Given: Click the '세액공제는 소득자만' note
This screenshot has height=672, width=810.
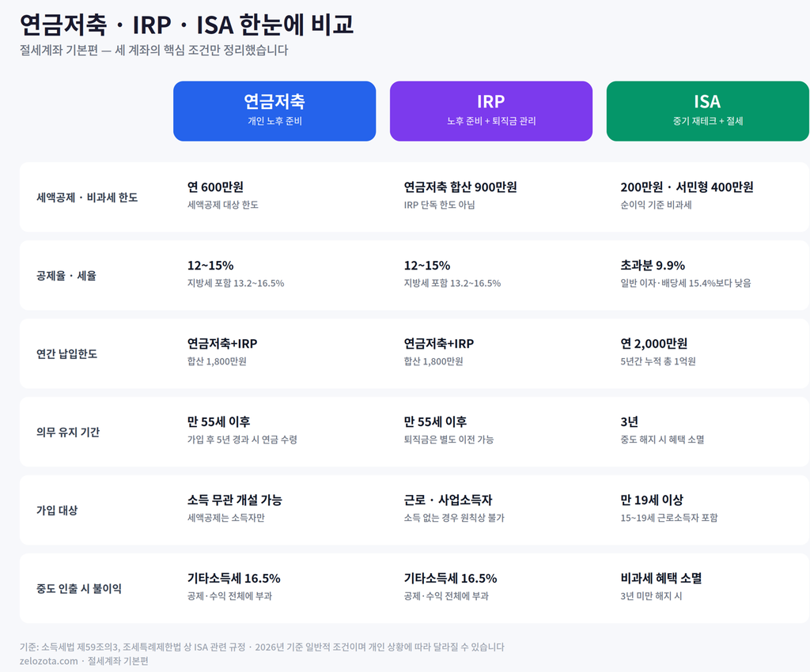Looking at the screenshot, I should point(225,518).
